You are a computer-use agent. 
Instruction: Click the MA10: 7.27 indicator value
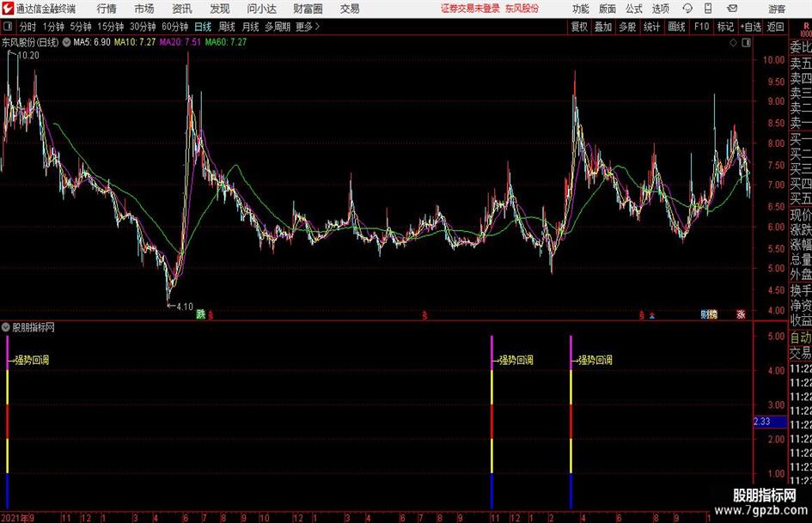pyautogui.click(x=135, y=42)
